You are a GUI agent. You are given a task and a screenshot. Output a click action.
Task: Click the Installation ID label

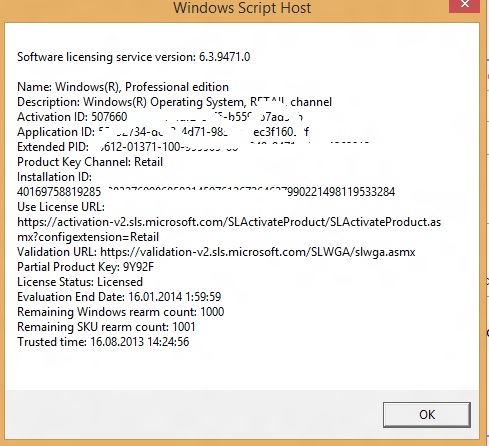54,177
